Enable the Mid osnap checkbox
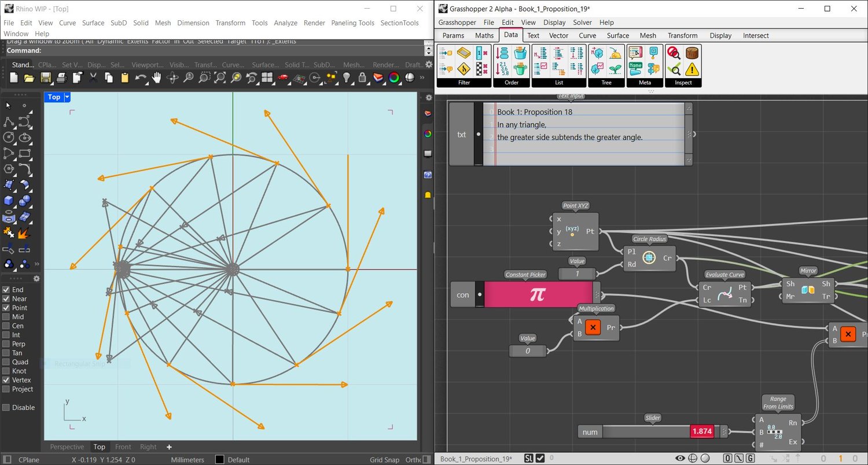Viewport: 868px width, 465px height. 6,317
